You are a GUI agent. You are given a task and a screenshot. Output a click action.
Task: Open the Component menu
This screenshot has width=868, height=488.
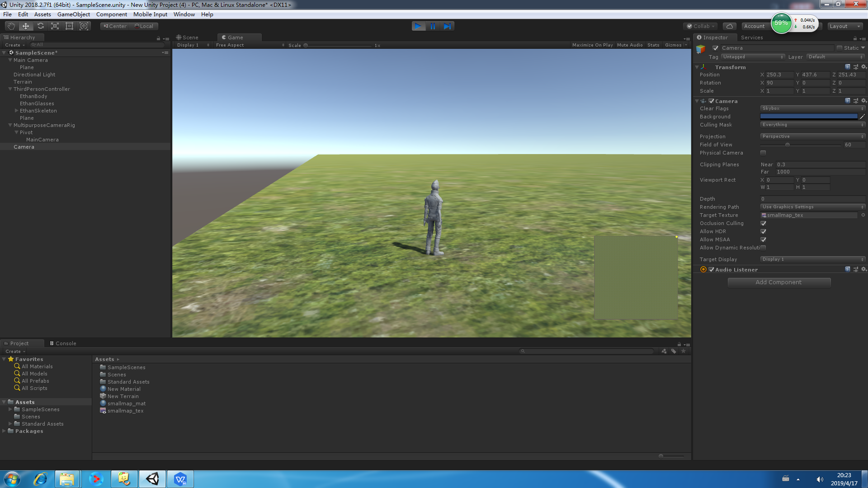coord(111,14)
